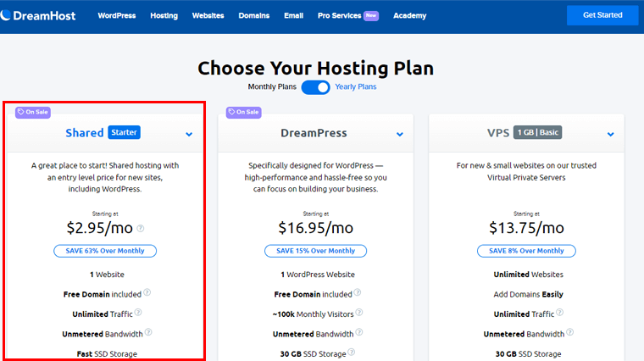
Task: Click the 1 GB Basic badge on VPS
Action: point(537,132)
